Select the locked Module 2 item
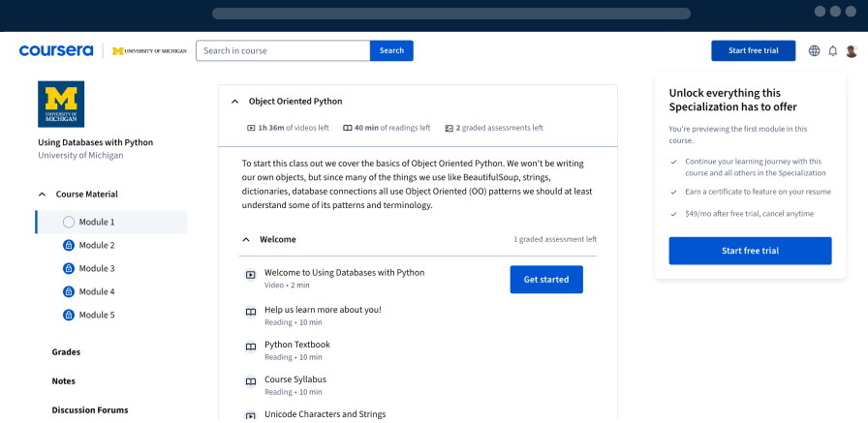The image size is (868, 423). [96, 245]
